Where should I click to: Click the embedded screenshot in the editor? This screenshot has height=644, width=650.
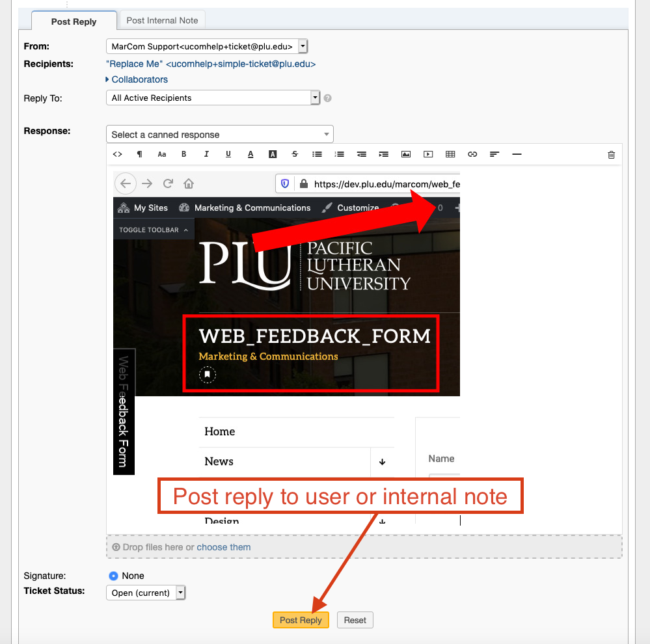(x=286, y=348)
